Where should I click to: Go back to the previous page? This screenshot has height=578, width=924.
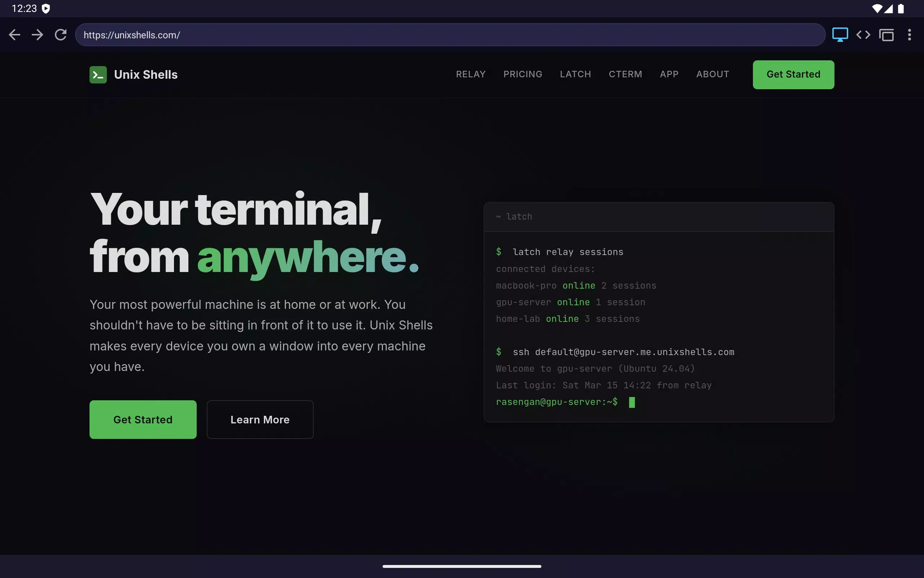pos(14,35)
